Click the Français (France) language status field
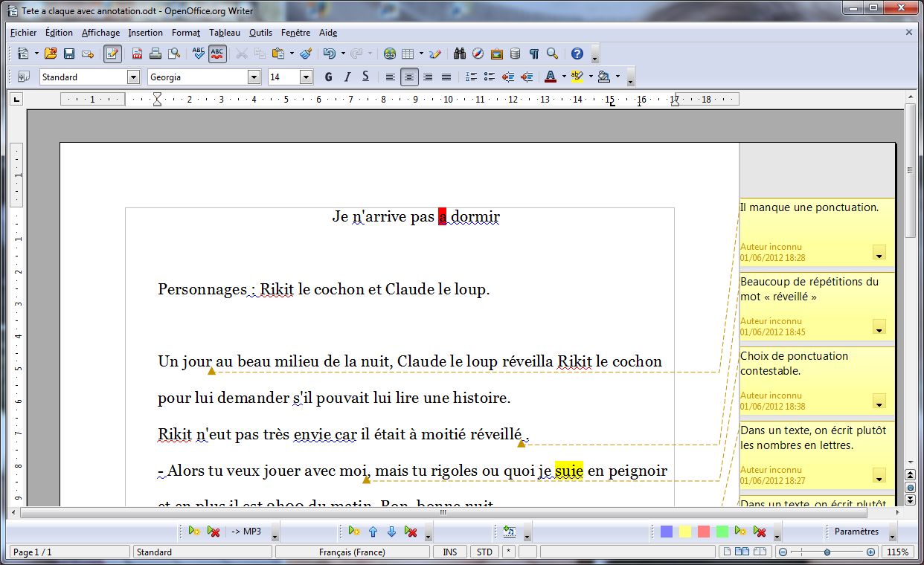This screenshot has width=924, height=565. (352, 552)
